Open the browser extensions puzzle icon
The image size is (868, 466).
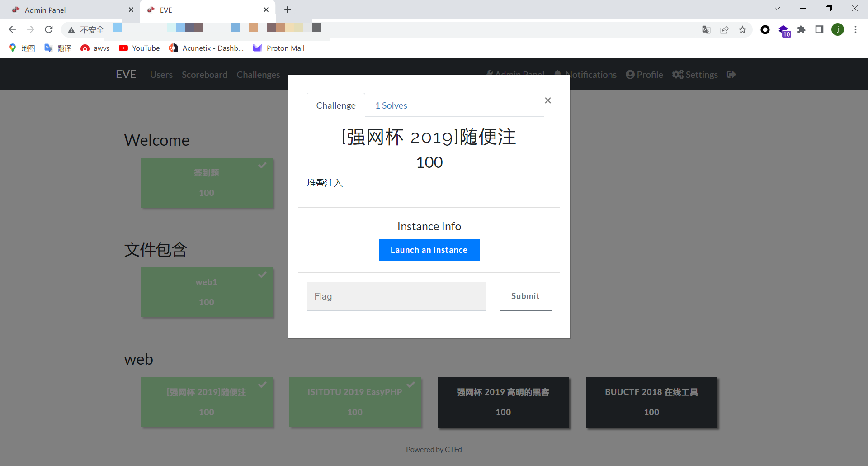pyautogui.click(x=801, y=30)
